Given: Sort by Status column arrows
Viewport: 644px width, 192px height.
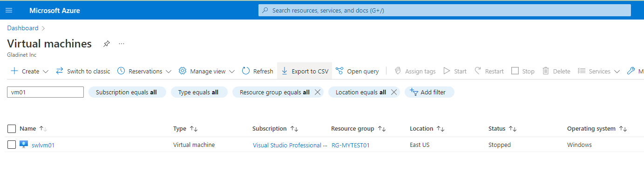Looking at the screenshot, I should tap(513, 129).
